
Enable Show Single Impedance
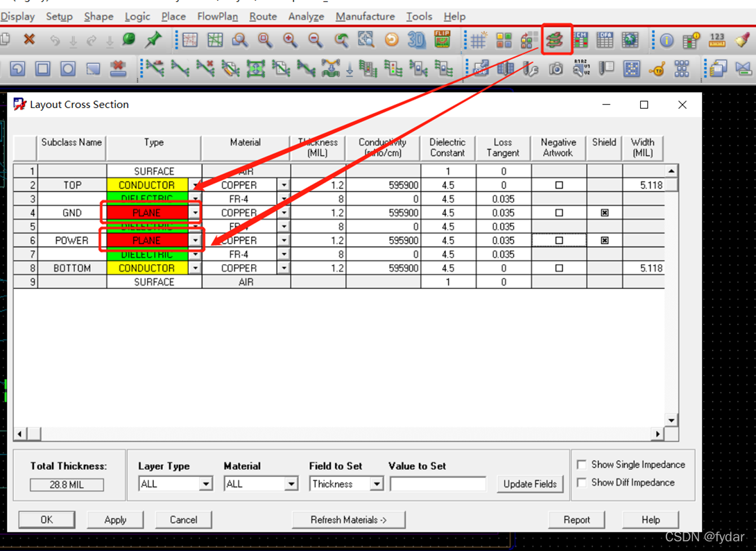[x=582, y=464]
